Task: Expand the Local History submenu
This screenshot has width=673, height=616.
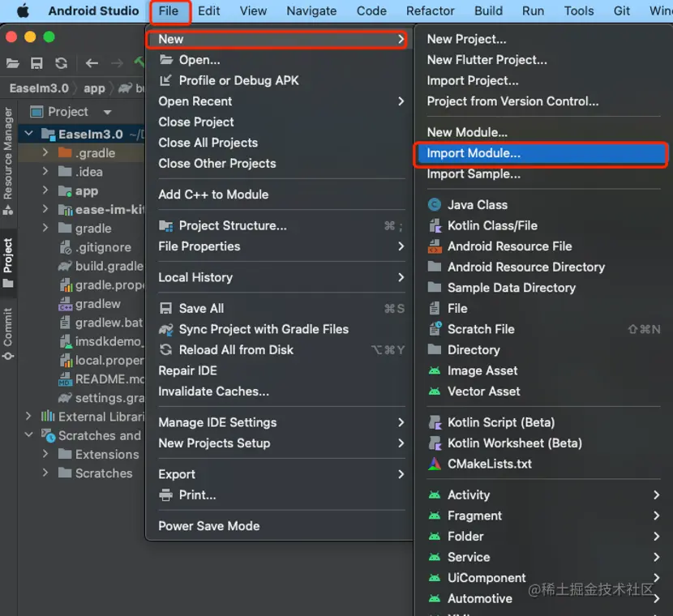Action: (280, 277)
